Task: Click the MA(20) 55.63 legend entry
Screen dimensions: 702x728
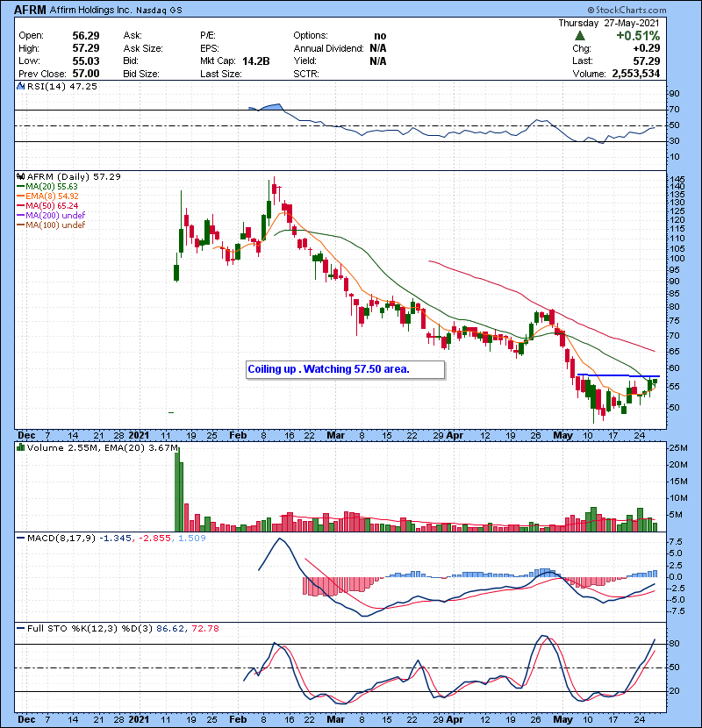Action: tap(47, 187)
